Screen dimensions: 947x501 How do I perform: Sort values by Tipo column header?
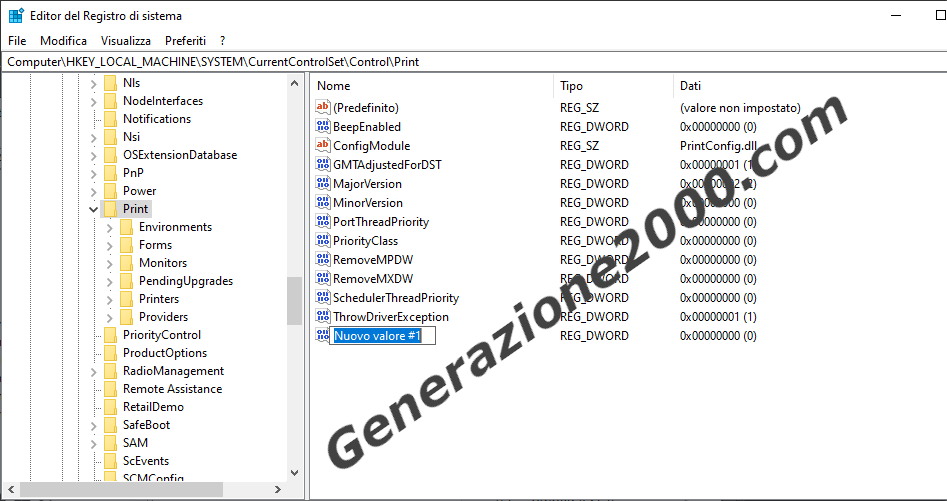click(x=613, y=86)
